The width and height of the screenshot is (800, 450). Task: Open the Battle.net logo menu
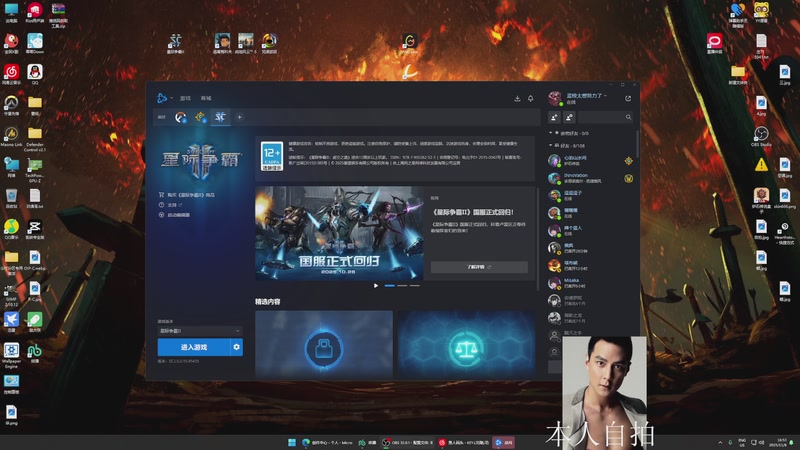tap(162, 98)
